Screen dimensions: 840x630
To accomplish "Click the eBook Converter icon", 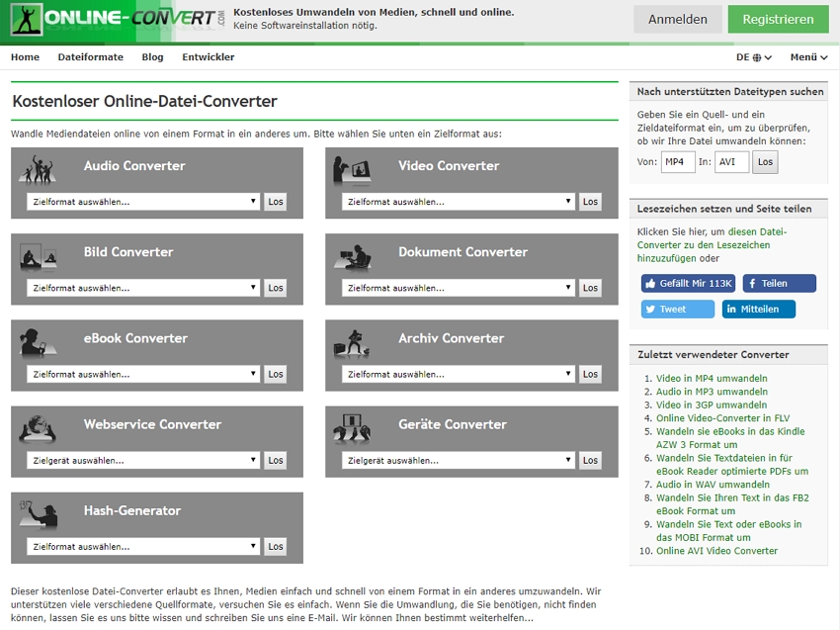I will tap(39, 342).
